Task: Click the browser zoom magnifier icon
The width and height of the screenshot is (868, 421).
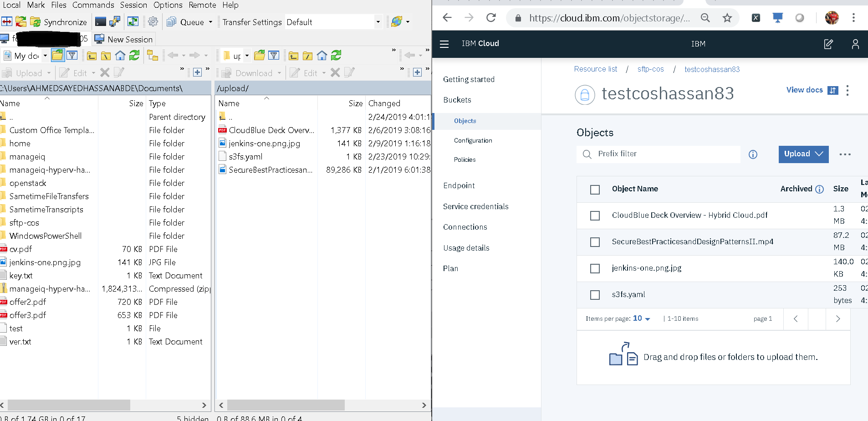Action: (705, 18)
